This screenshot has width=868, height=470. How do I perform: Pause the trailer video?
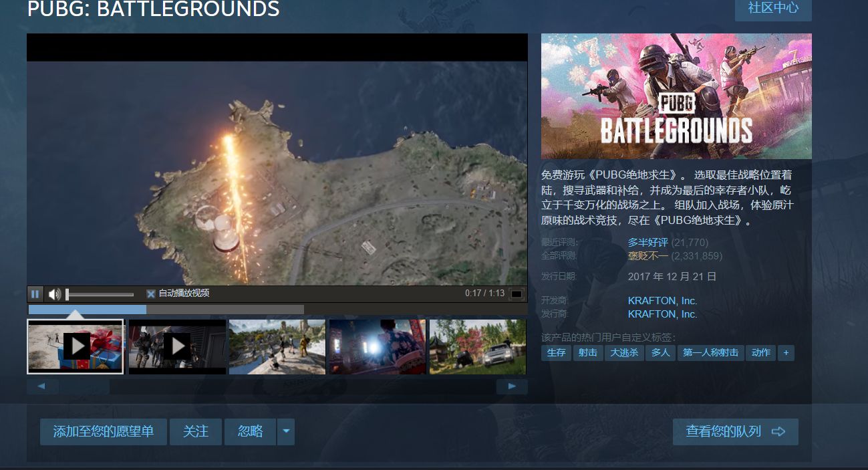point(35,293)
